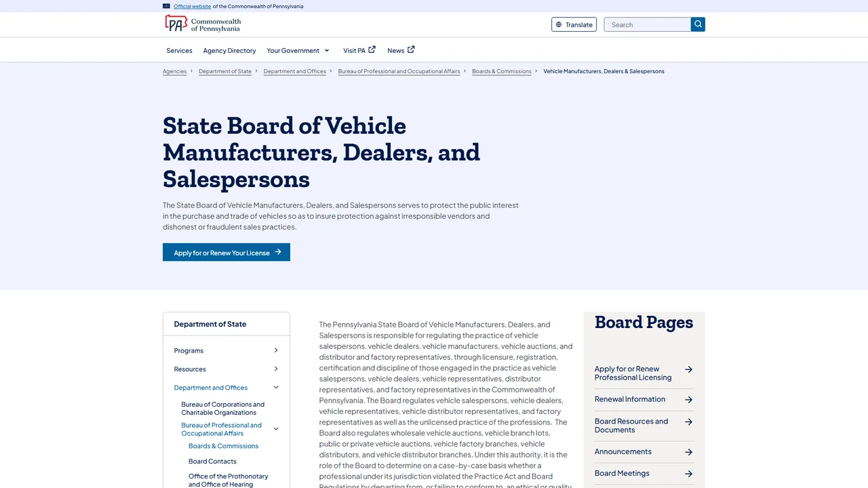Click the magnifying glass search button

(x=698, y=24)
